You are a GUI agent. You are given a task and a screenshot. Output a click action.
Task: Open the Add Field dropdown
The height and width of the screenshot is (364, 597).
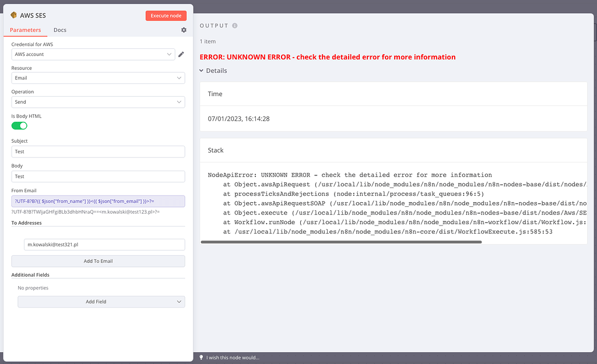tap(101, 301)
